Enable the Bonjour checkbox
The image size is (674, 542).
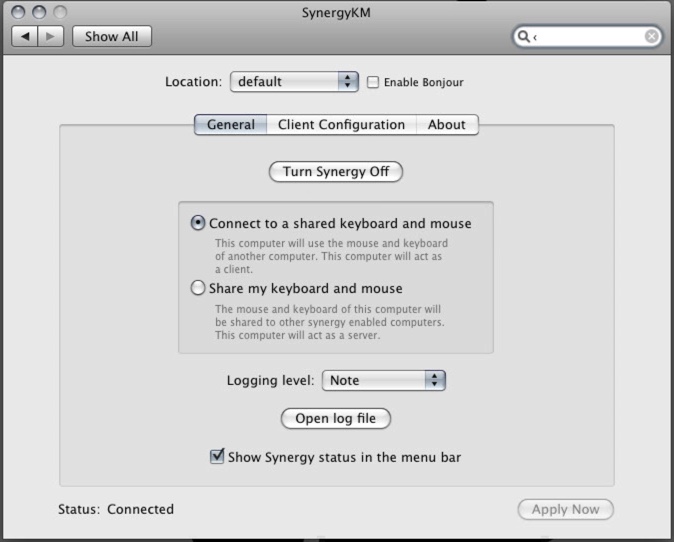tap(373, 82)
